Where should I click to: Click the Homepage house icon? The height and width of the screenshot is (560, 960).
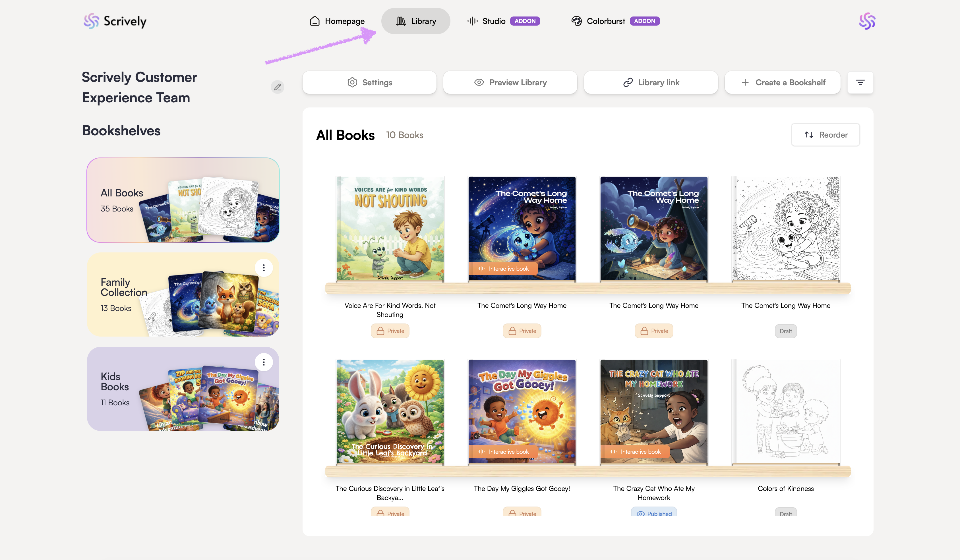315,21
